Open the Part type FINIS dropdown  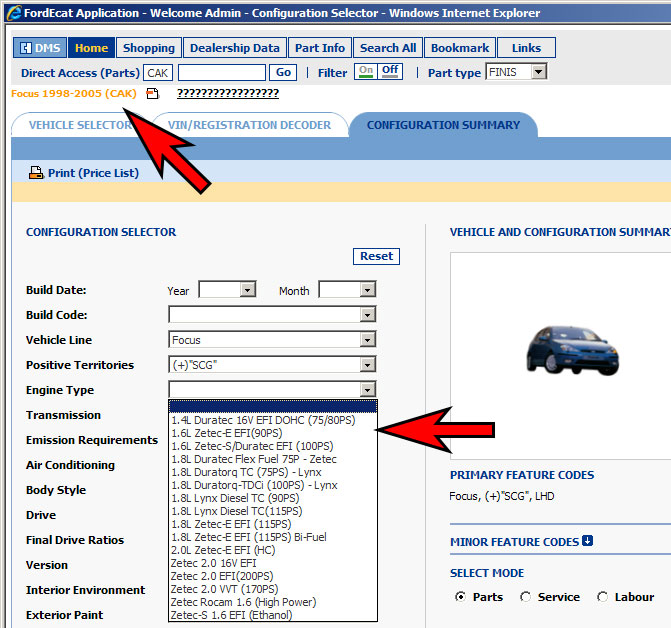[x=539, y=72]
